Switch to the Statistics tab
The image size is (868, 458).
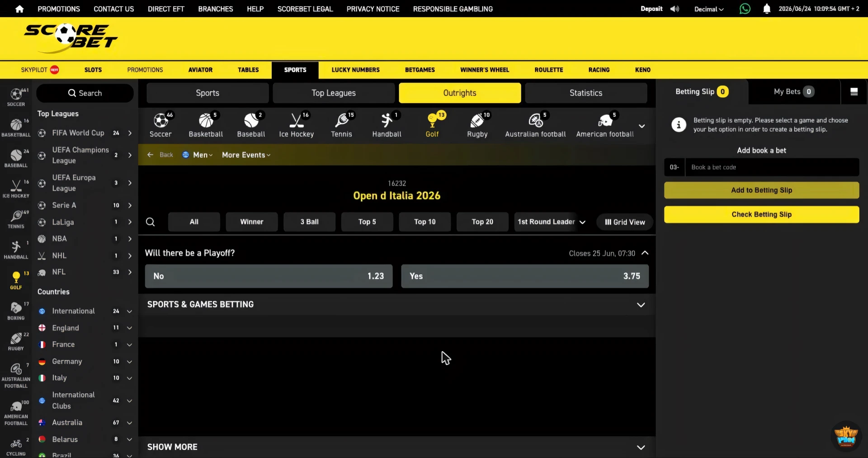pos(586,93)
